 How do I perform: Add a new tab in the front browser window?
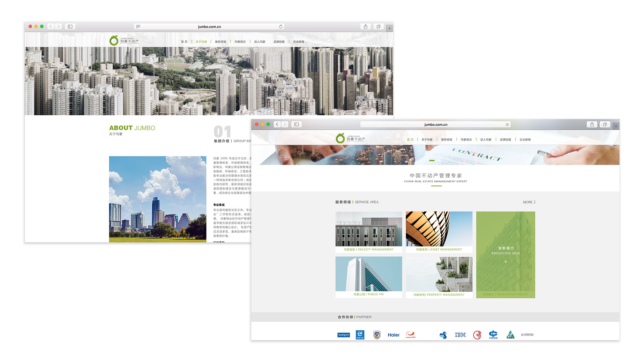[x=616, y=126]
